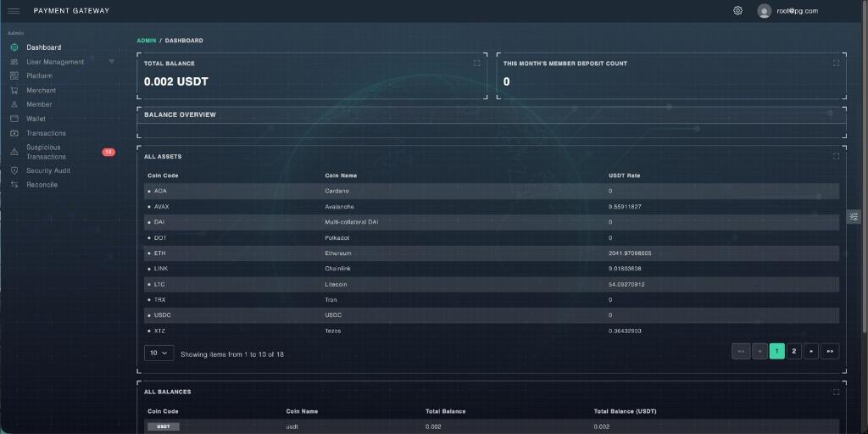Click the Transactions sidebar icon
The width and height of the screenshot is (868, 434).
14,133
